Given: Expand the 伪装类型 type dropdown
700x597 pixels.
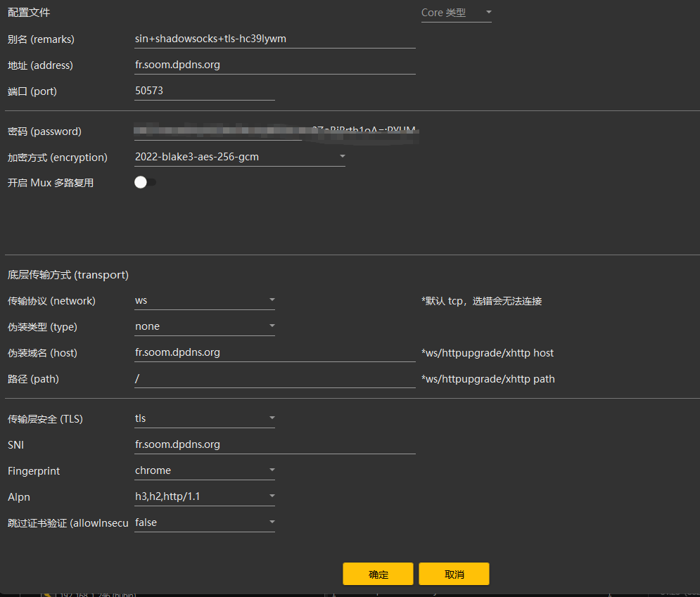Looking at the screenshot, I should 204,326.
